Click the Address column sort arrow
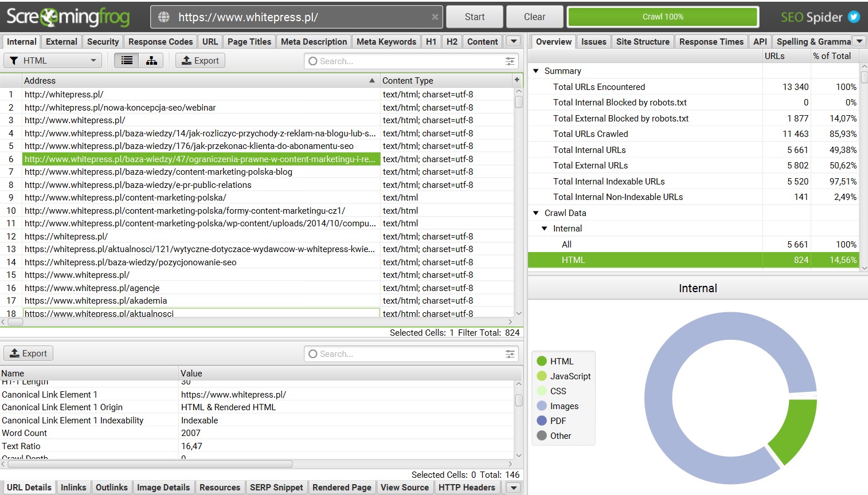The height and width of the screenshot is (495, 868). [372, 81]
